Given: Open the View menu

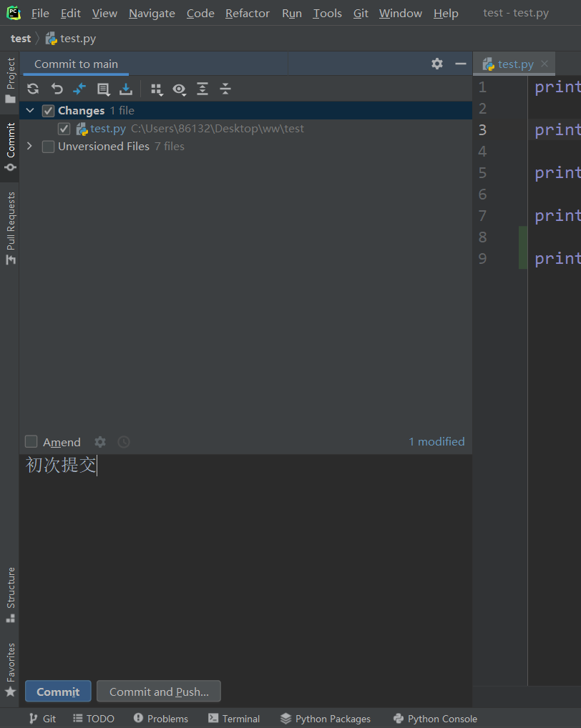Looking at the screenshot, I should (x=104, y=14).
